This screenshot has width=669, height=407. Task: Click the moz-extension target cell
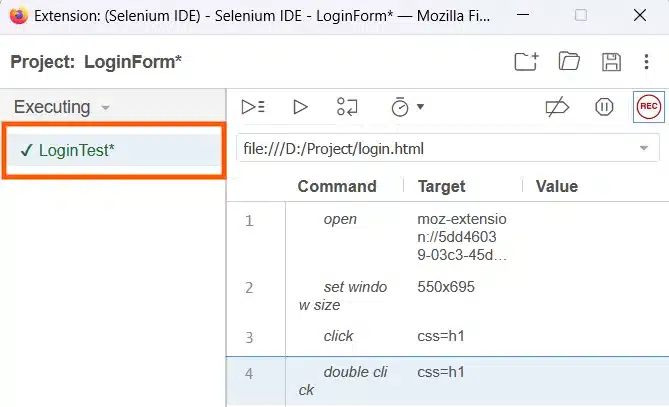click(462, 237)
